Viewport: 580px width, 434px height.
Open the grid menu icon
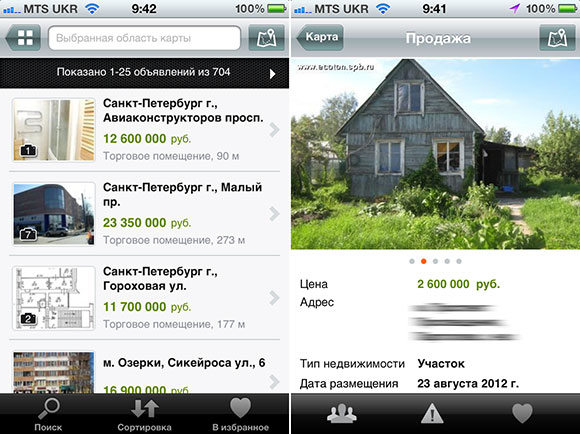coord(24,38)
